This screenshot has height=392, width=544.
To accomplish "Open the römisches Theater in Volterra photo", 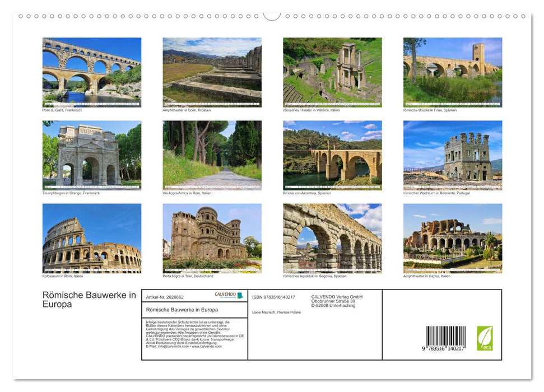I will [x=332, y=72].
